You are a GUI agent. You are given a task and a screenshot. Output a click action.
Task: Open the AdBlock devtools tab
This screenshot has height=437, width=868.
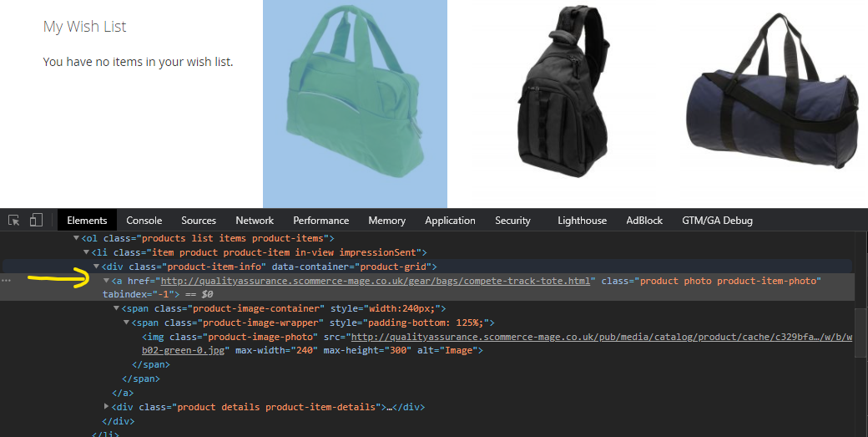(x=644, y=221)
